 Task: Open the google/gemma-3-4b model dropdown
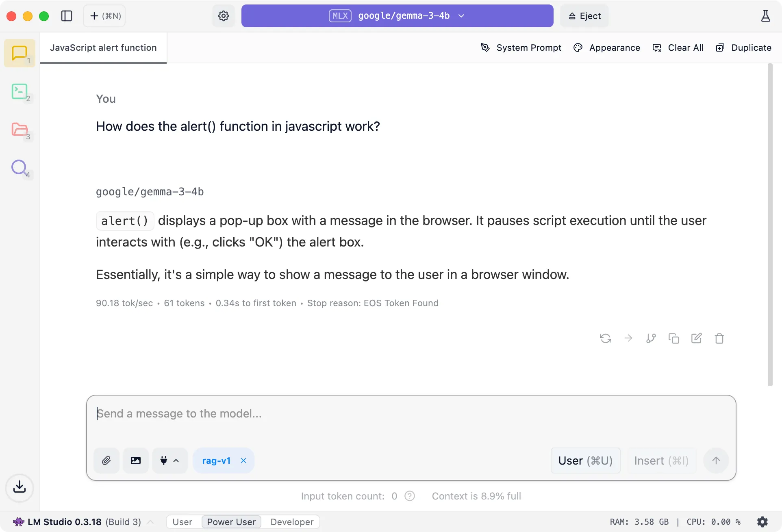[397, 16]
